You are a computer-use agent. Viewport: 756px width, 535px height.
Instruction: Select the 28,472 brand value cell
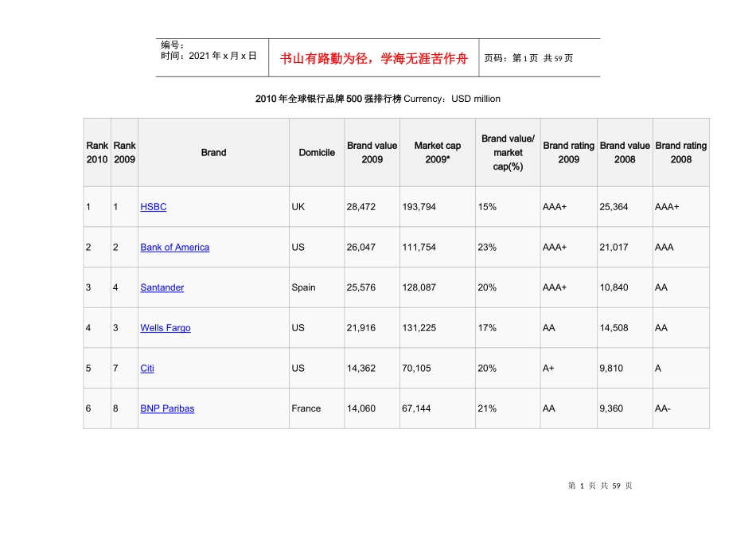click(372, 207)
